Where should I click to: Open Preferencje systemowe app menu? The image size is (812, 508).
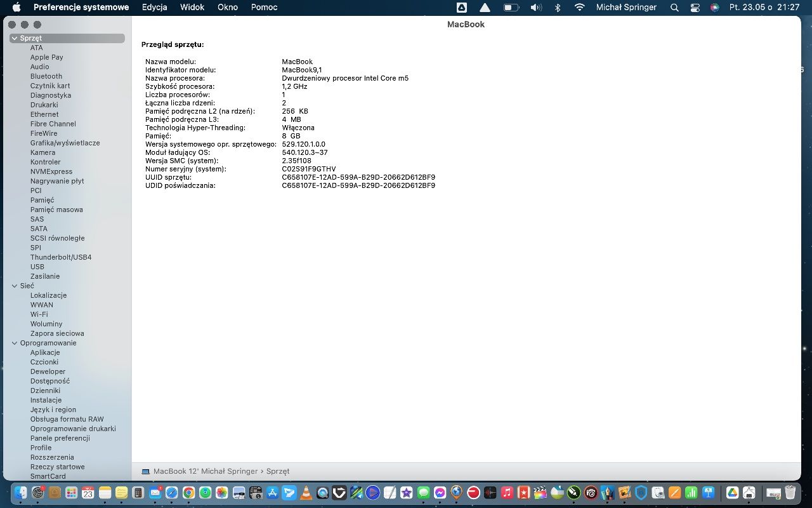[81, 7]
